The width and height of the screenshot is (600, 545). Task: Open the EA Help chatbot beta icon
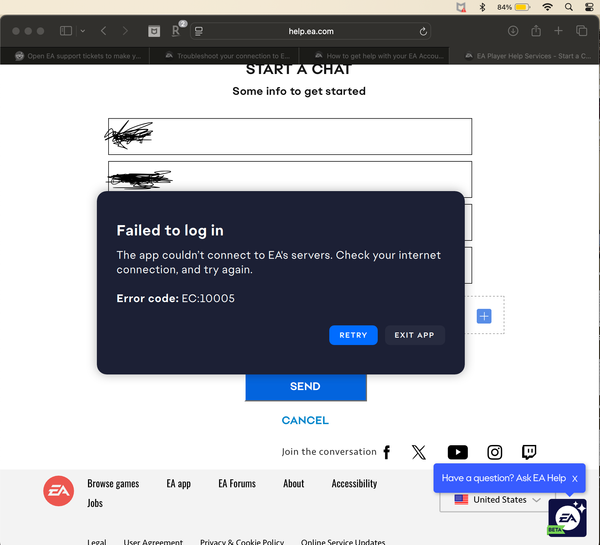pos(567,517)
